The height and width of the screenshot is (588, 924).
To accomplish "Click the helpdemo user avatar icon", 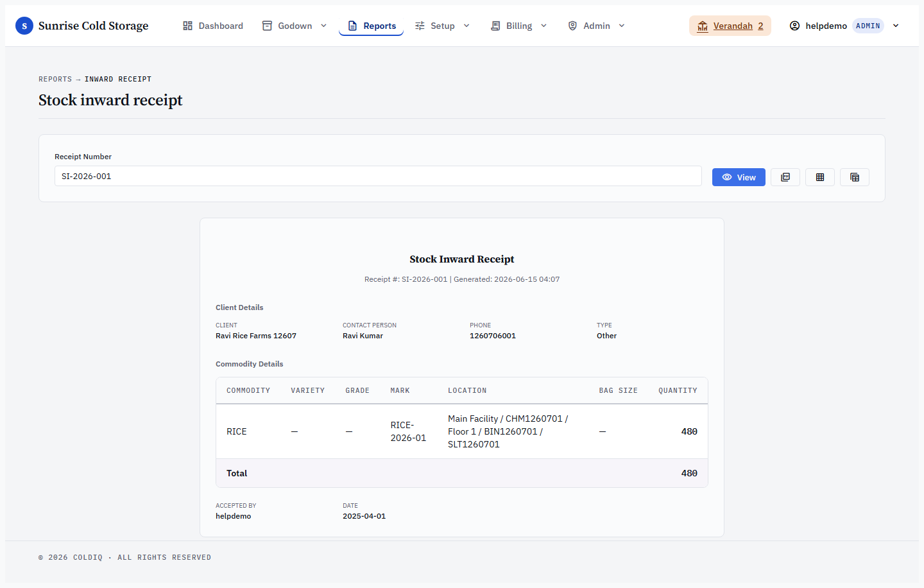I will click(794, 26).
